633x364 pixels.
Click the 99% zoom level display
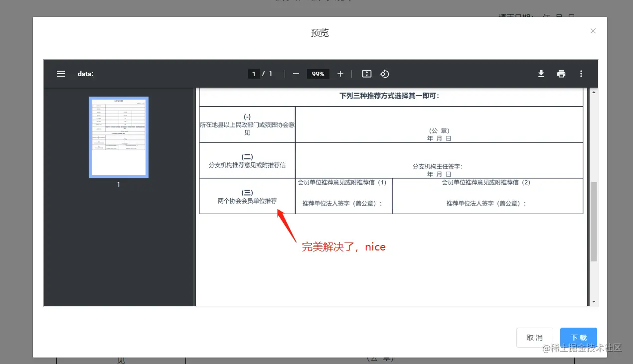pos(318,74)
